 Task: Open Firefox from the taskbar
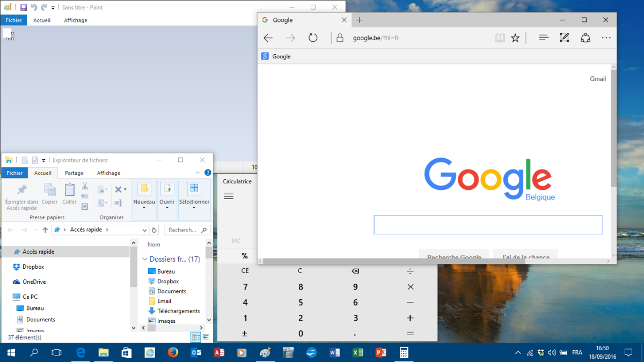172,352
